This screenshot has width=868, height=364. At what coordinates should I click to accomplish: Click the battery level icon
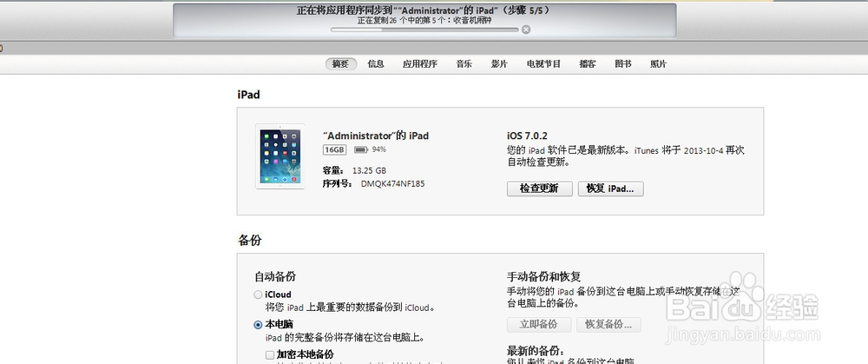(361, 149)
